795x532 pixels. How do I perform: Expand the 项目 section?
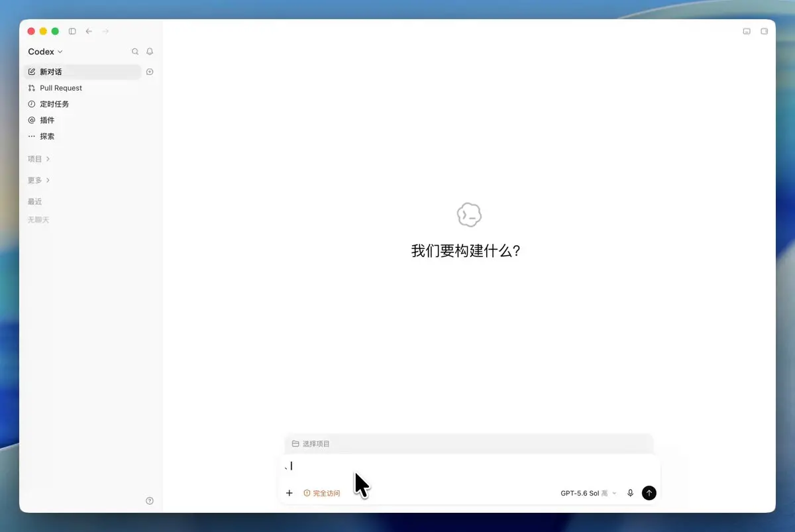coord(39,159)
